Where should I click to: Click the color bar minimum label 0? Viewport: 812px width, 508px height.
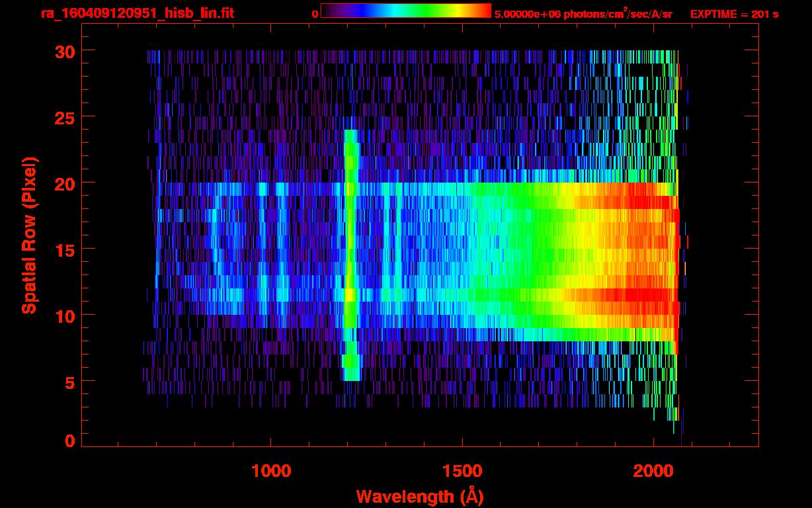pos(315,14)
